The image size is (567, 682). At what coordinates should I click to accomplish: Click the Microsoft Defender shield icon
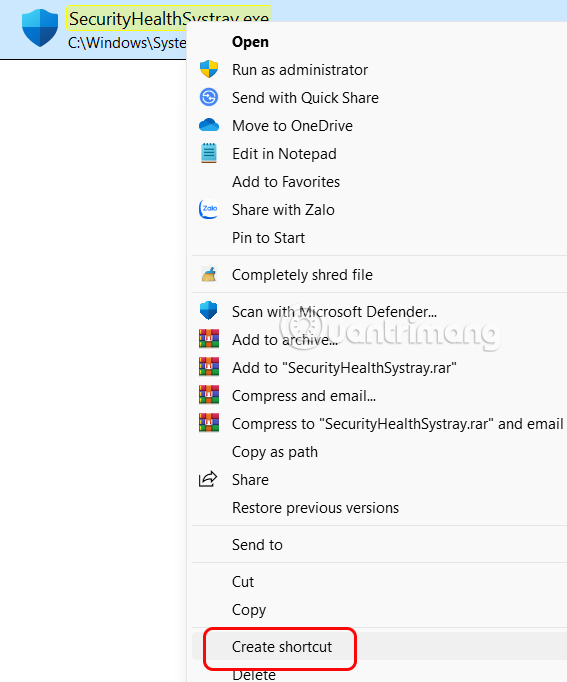(209, 311)
